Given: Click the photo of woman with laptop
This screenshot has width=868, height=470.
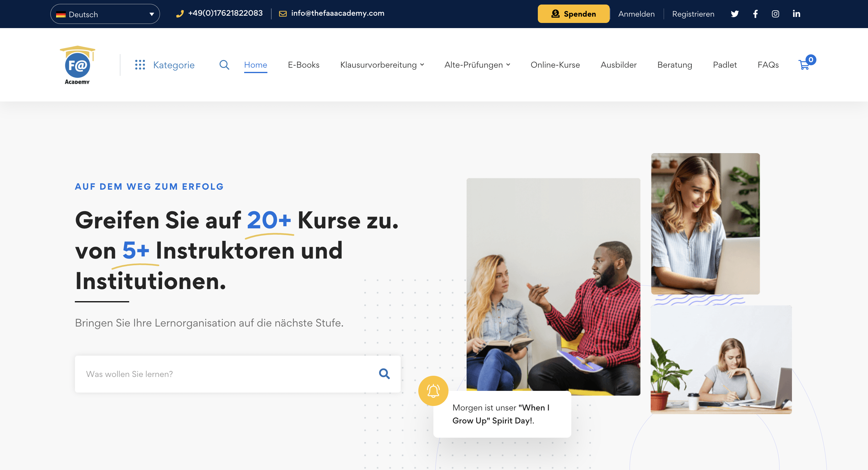Looking at the screenshot, I should coord(705,223).
